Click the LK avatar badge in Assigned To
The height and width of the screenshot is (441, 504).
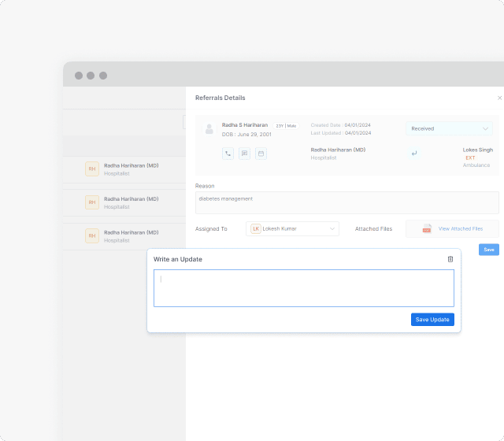255,228
